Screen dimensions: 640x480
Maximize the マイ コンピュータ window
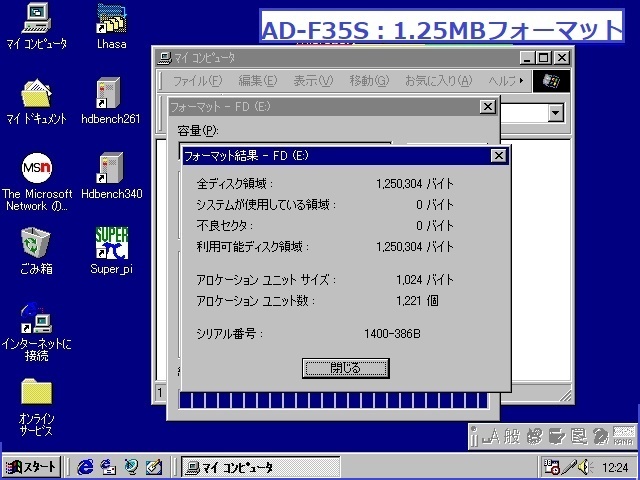544,58
